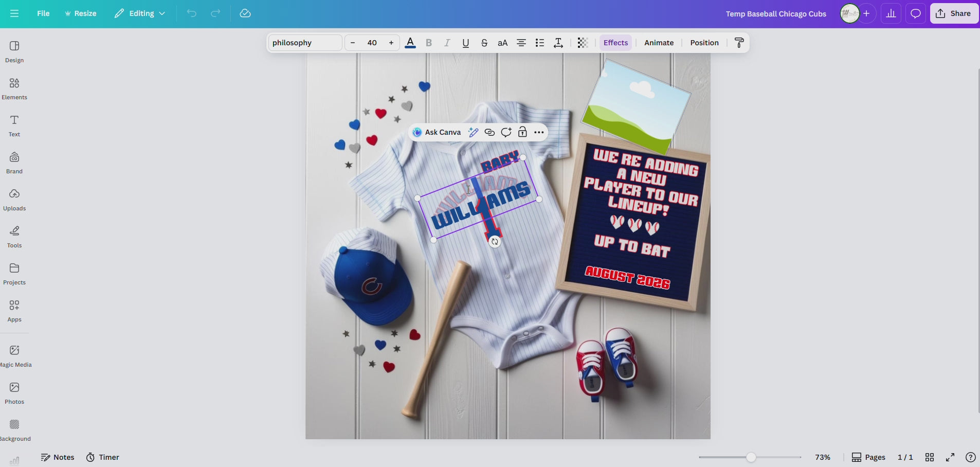980x467 pixels.
Task: Toggle uppercase with the aA button
Action: coord(502,43)
